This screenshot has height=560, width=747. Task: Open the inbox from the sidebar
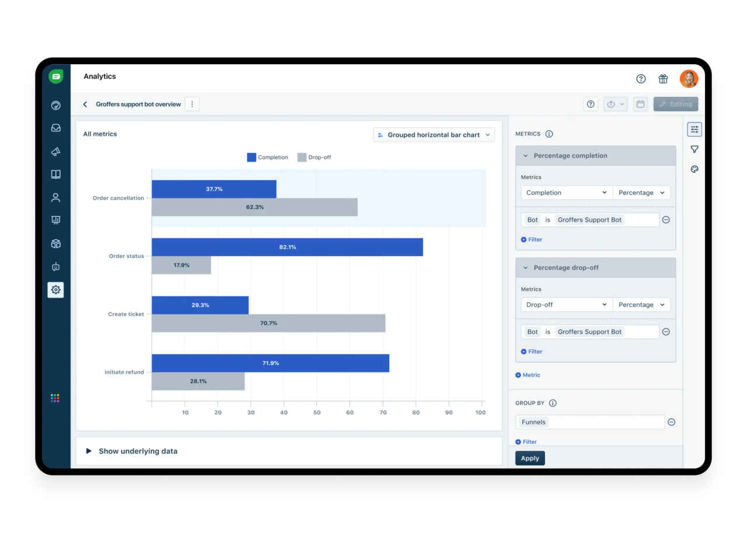tap(55, 128)
